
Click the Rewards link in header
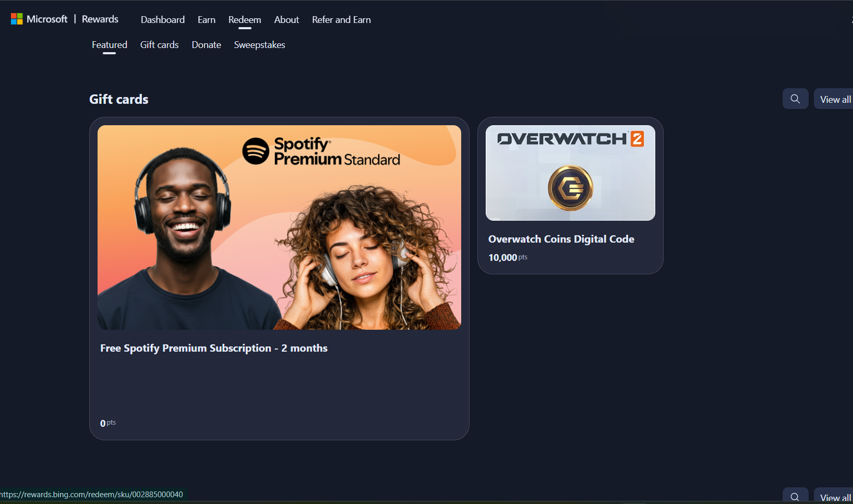coord(100,19)
